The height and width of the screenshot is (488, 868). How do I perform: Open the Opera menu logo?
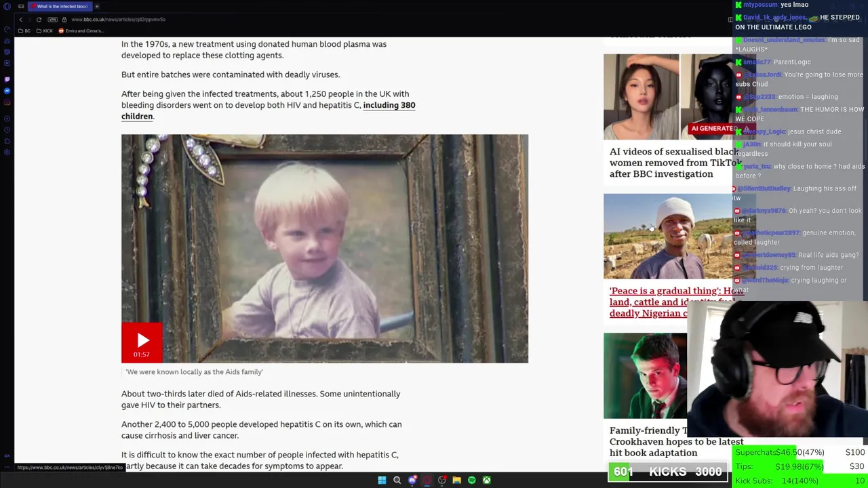[x=7, y=6]
